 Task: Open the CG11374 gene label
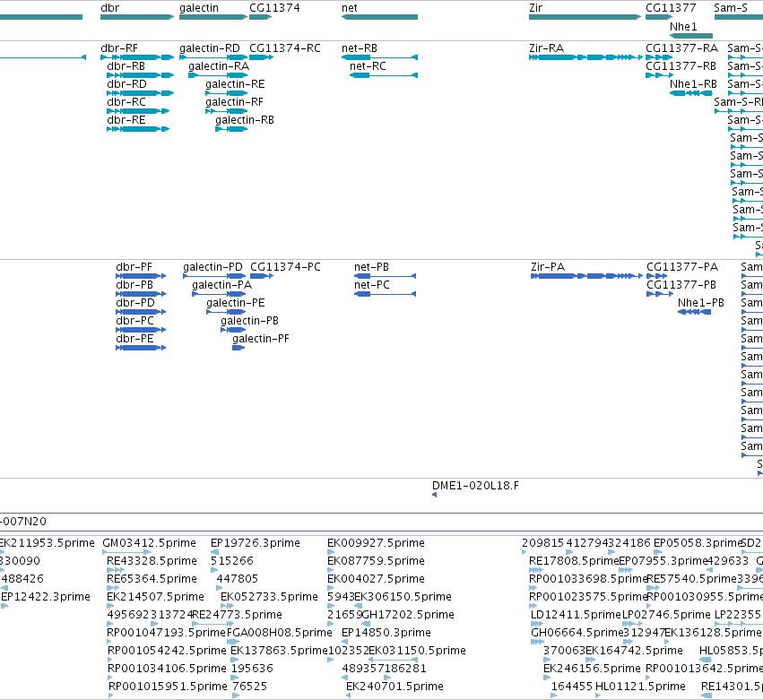(x=274, y=8)
